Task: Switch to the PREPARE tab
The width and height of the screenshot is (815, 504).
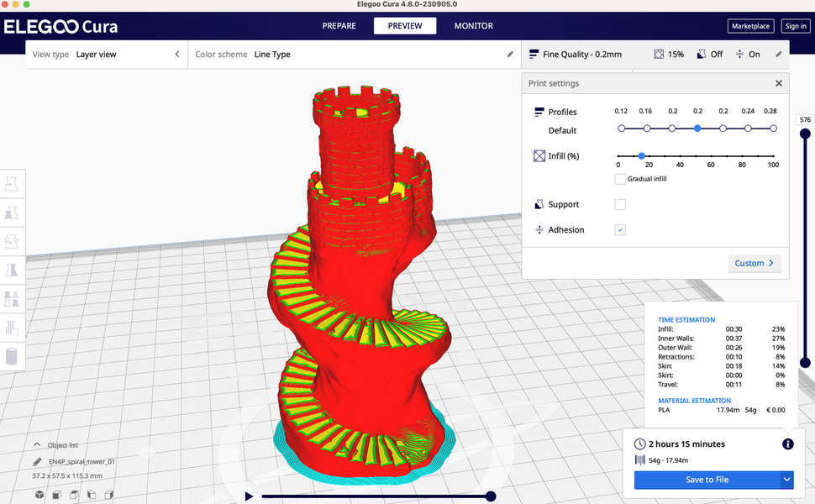Action: point(339,26)
